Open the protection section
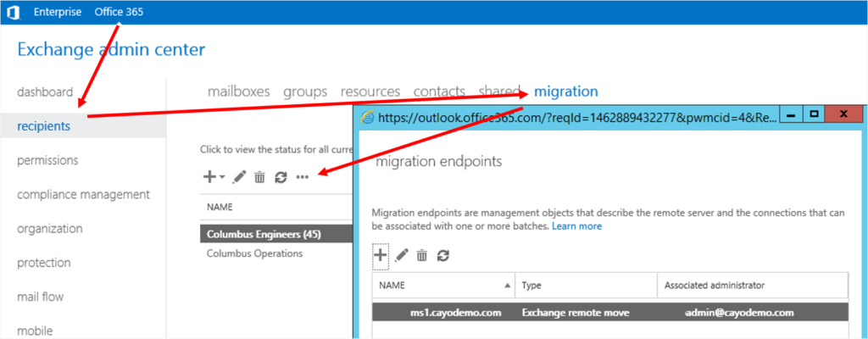Screen dimensions: 868x339 [x=44, y=263]
